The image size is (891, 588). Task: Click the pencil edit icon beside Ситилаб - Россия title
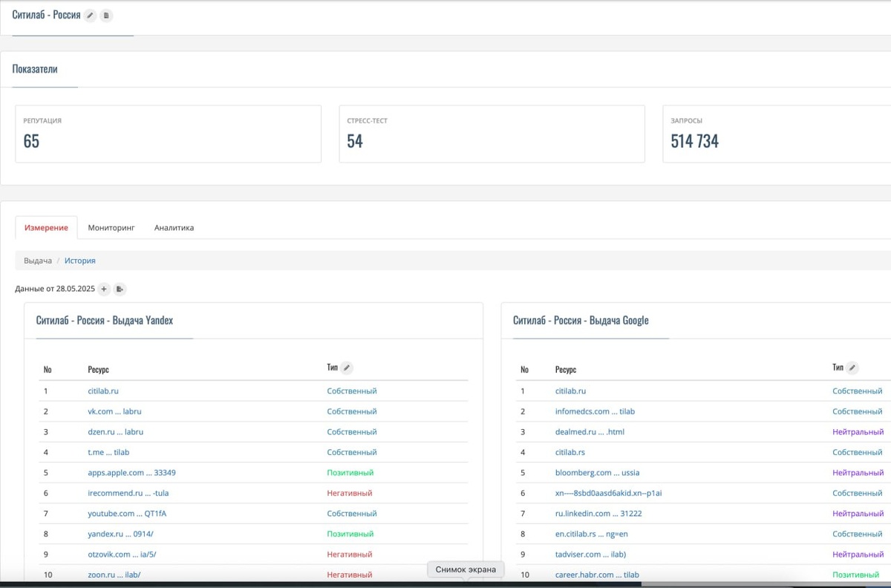91,15
